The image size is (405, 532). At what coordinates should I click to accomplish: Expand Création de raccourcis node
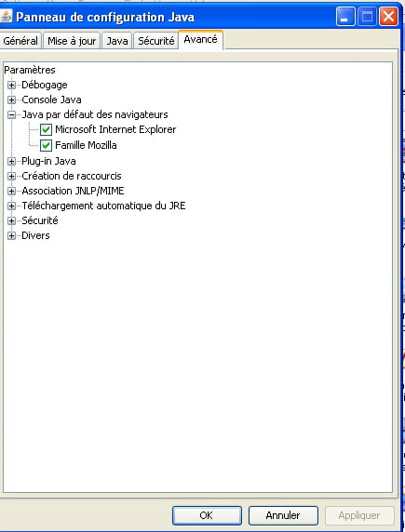tap(11, 176)
